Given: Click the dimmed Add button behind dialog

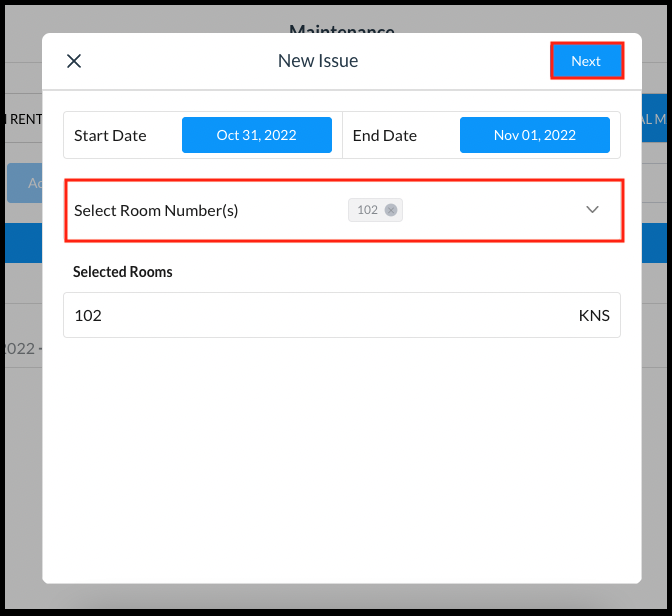Looking at the screenshot, I should coord(24,183).
